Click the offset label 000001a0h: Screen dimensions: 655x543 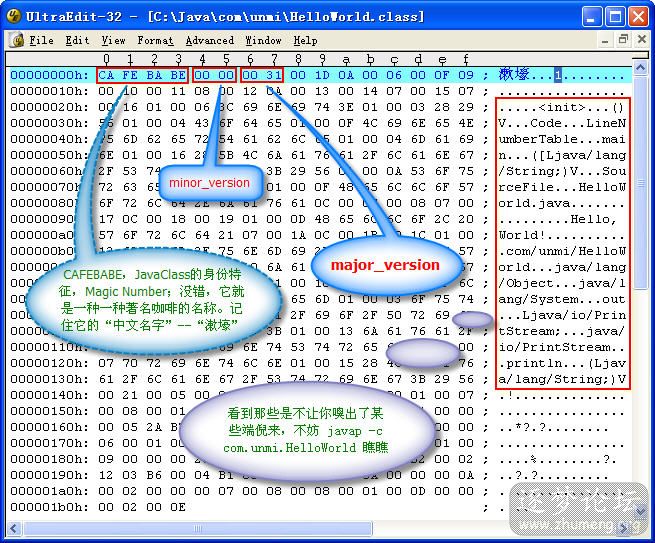point(49,491)
